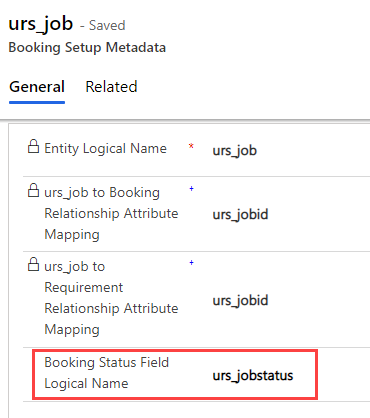Click the Booking Setup Metadata subtitle
Image resolution: width=370 pixels, height=418 pixels.
(87, 47)
